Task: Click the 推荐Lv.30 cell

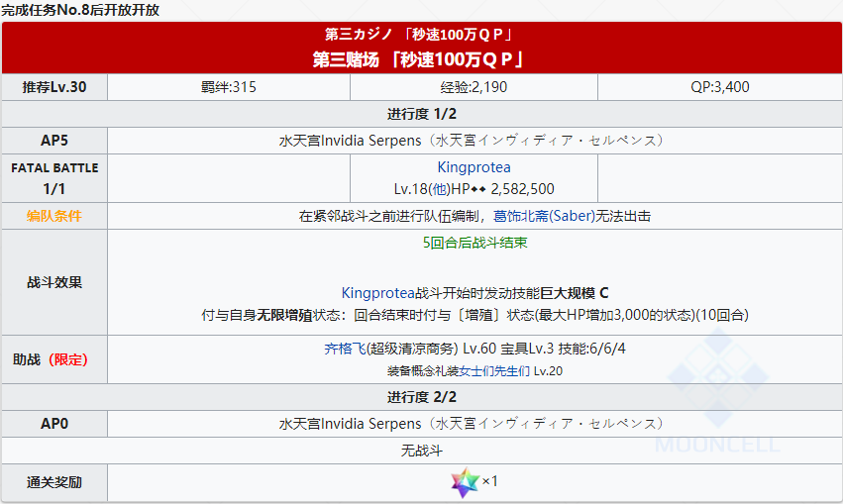Action: pos(54,87)
